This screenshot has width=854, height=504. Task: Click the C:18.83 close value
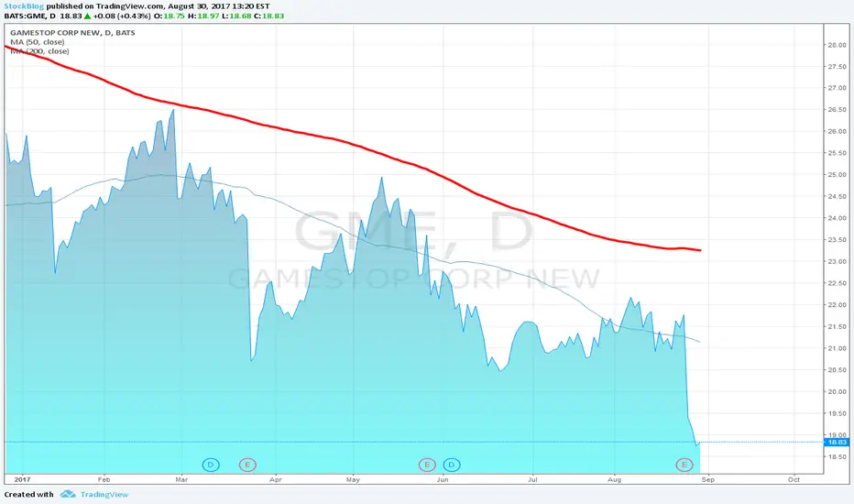click(x=269, y=16)
